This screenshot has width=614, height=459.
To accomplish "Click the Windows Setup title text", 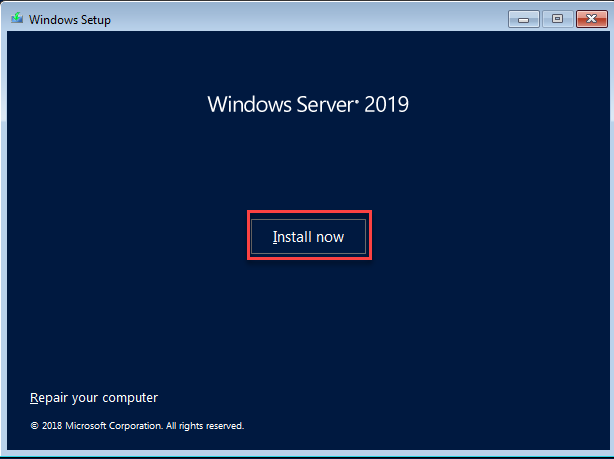I will 70,20.
